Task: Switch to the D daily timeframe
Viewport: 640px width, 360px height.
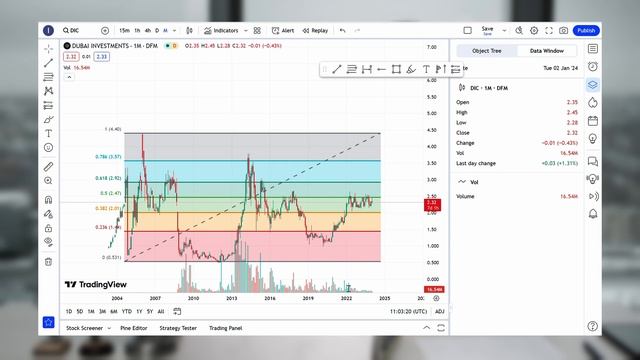Action: pyautogui.click(x=157, y=31)
